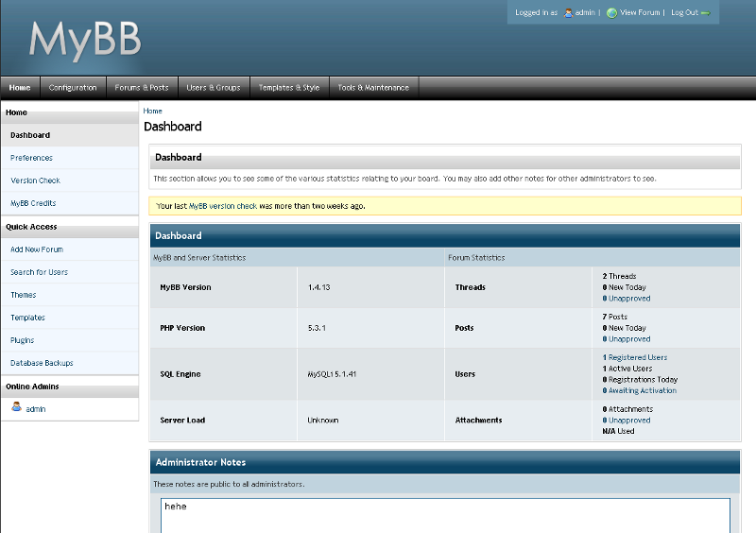
Task: Click the Home breadcrumb link above Dashboard
Action: tap(152, 111)
